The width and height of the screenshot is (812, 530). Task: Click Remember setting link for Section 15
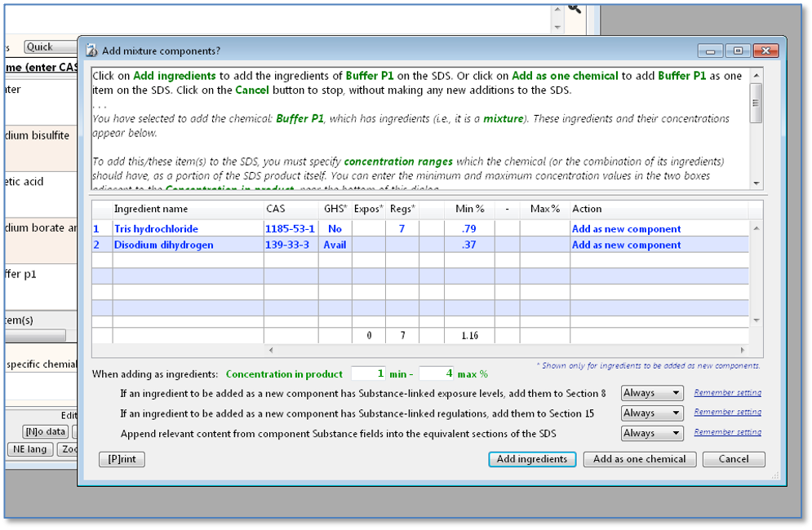728,412
